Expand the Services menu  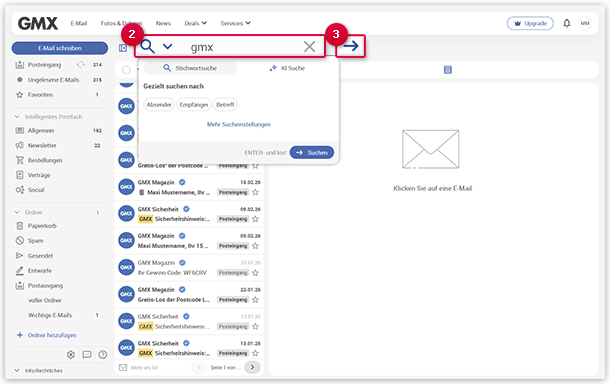click(x=235, y=23)
